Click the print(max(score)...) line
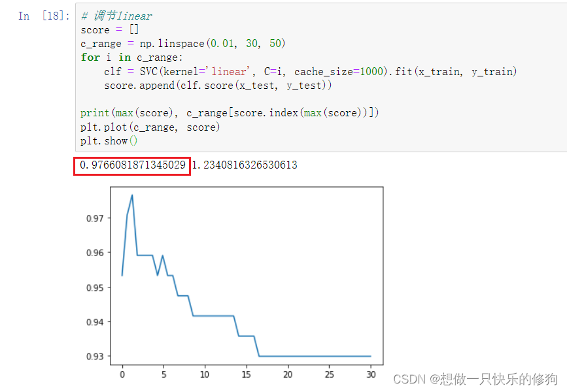567x392 pixels. (x=230, y=113)
